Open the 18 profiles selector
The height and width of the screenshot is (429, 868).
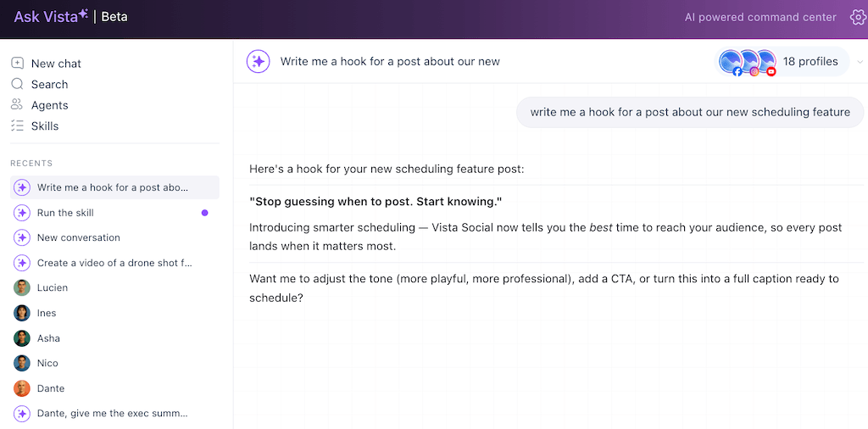[x=782, y=61]
